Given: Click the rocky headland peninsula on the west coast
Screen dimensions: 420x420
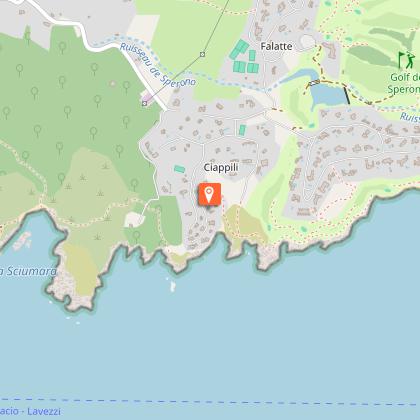Looking at the screenshot, I should [x=74, y=280].
